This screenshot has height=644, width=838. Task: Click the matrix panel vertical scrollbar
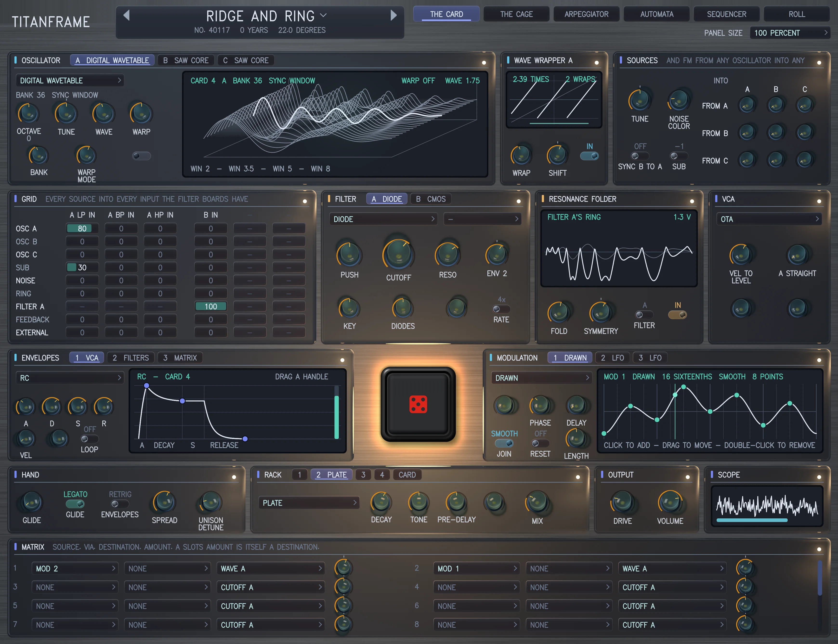point(820,578)
